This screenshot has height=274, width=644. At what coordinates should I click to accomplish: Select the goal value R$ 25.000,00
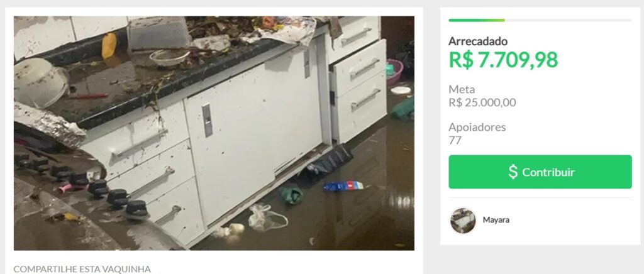482,102
